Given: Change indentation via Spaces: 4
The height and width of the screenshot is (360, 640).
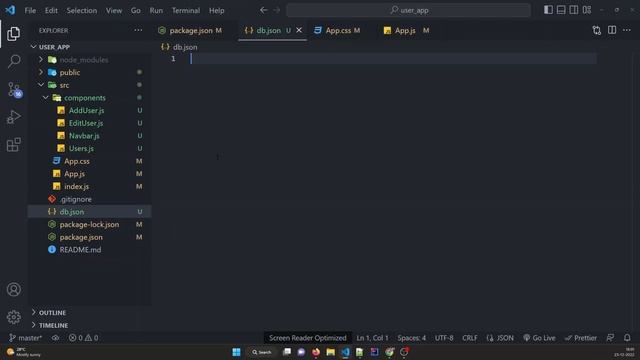Looking at the screenshot, I should 411,338.
